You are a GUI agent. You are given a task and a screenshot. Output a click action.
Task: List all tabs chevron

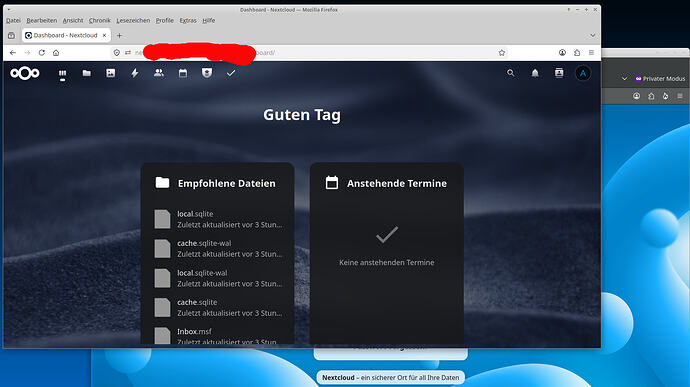[593, 35]
